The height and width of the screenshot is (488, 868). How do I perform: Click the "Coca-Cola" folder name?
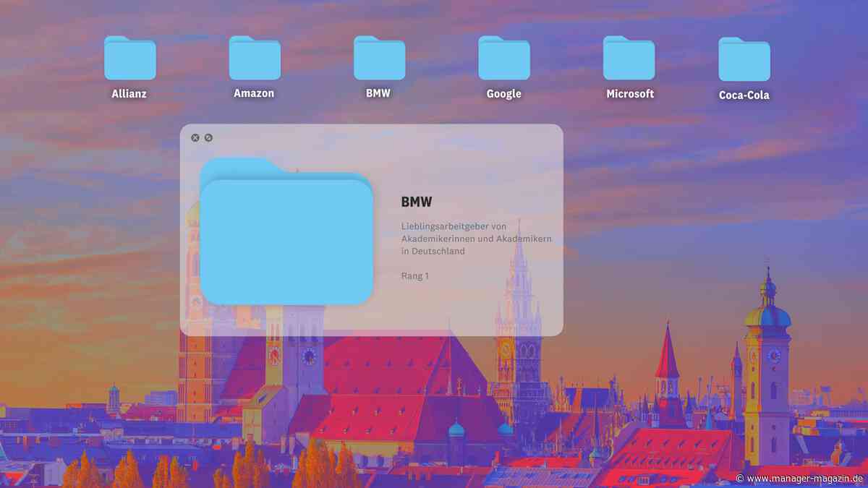coord(744,95)
